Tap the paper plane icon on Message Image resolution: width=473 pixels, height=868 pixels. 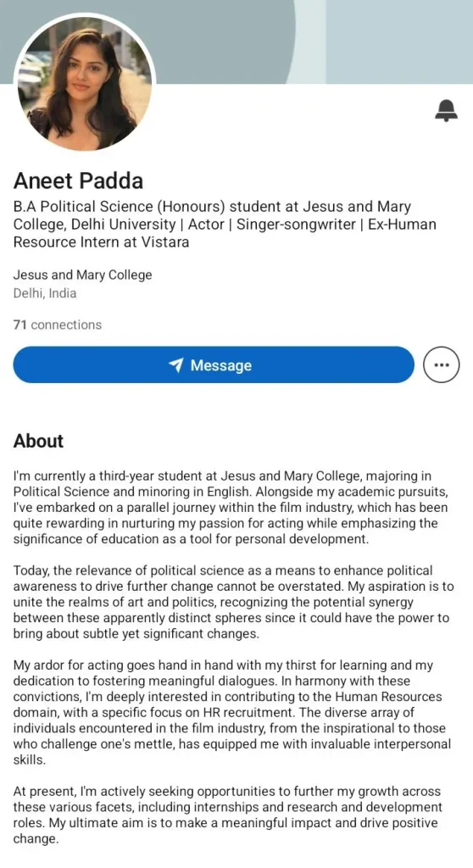(176, 364)
